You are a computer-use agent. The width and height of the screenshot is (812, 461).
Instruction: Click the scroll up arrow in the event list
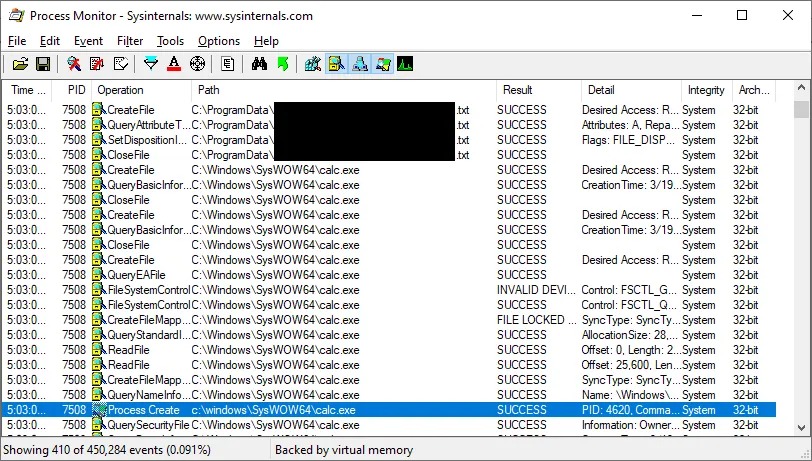[x=801, y=89]
